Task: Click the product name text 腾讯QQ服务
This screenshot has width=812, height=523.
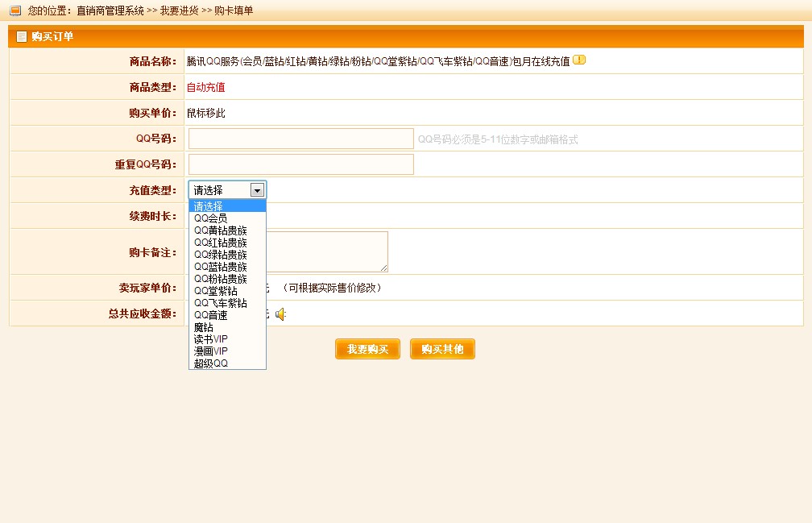Action: click(x=378, y=61)
